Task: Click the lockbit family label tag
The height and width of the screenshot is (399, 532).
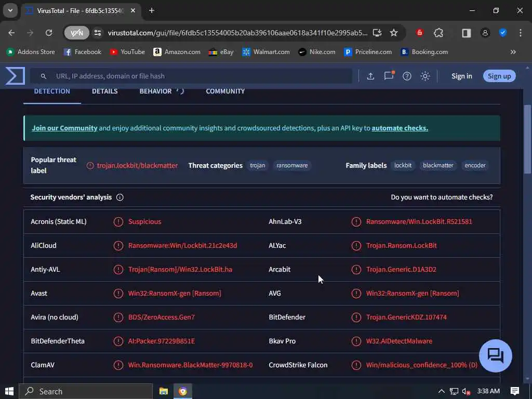Action: coord(403,166)
